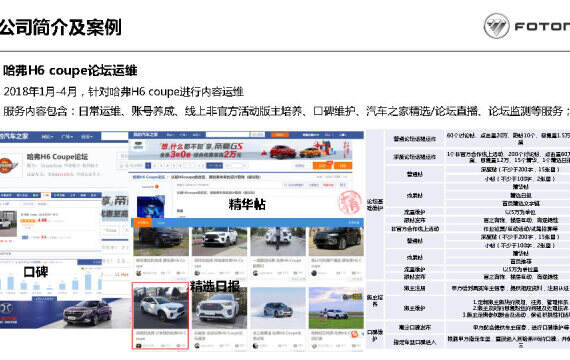Click the 哈弗H6 Coupe论坛 title link
The image size is (570, 360).
tap(57, 157)
